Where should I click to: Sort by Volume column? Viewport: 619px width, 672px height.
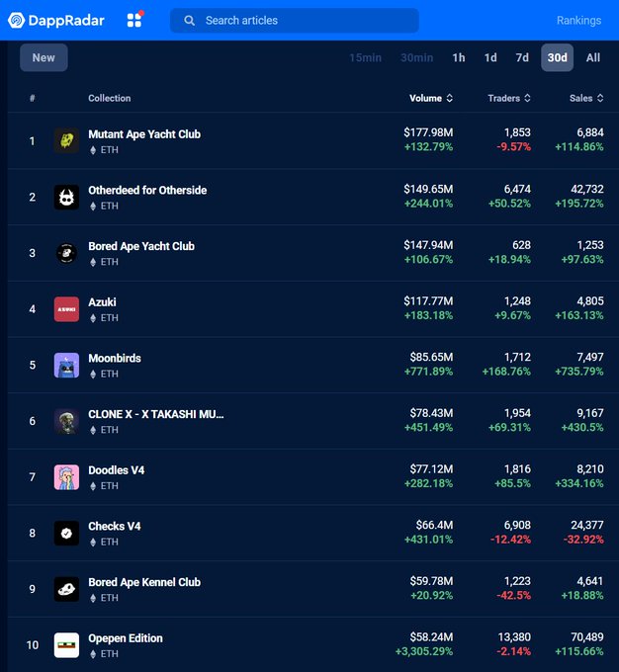[x=431, y=98]
